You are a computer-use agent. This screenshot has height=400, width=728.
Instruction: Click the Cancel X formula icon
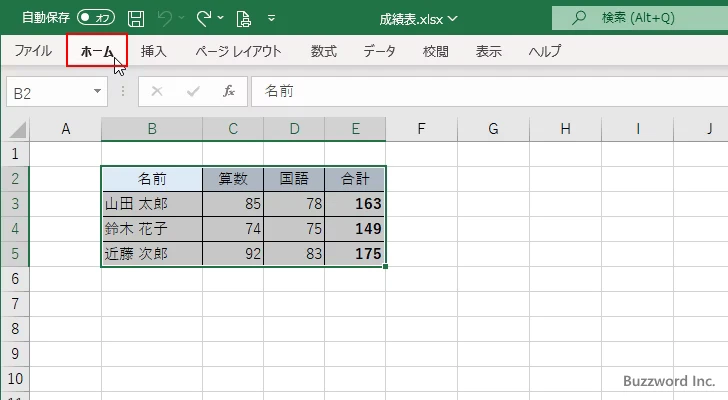[157, 91]
